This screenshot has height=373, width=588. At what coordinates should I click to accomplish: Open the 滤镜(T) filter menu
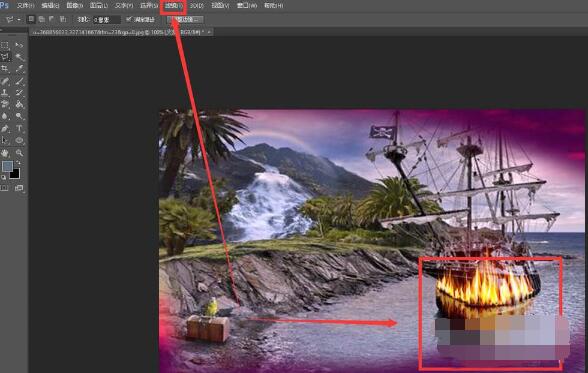point(173,6)
